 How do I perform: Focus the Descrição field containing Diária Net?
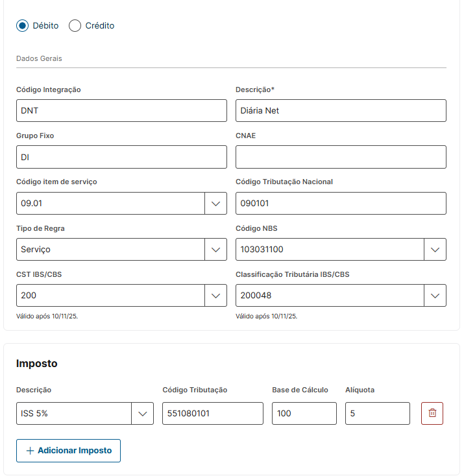pyautogui.click(x=341, y=110)
